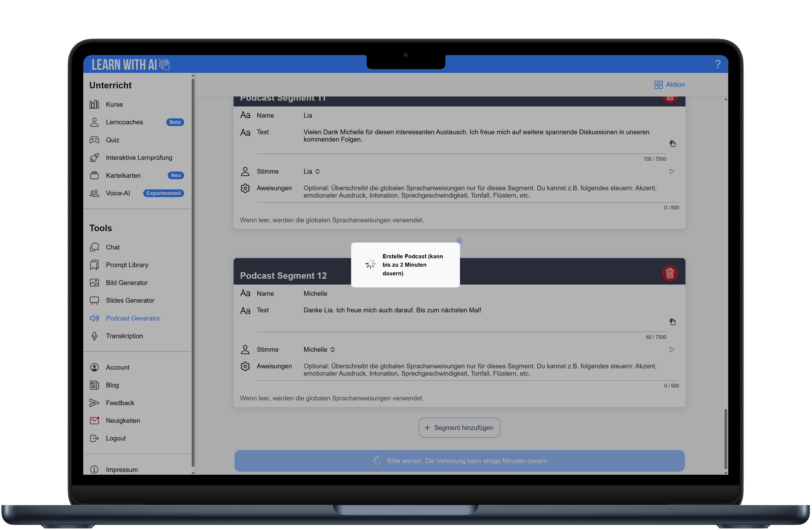Open the Michelle voice dropdown
Image resolution: width=812 pixels, height=530 pixels.
coord(319,349)
